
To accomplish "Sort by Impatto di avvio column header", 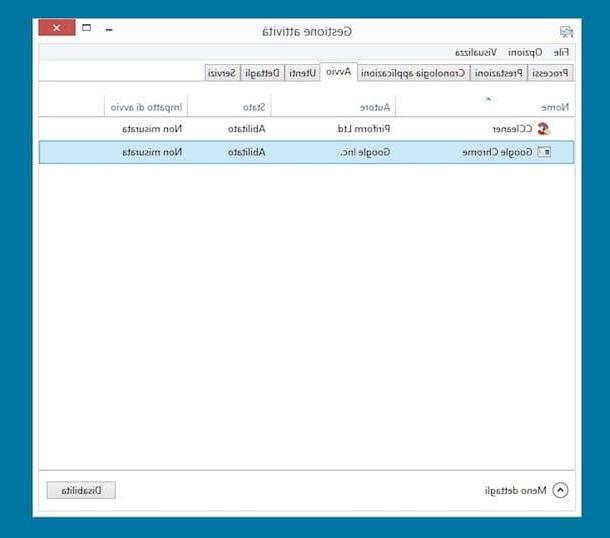I will tap(146, 106).
